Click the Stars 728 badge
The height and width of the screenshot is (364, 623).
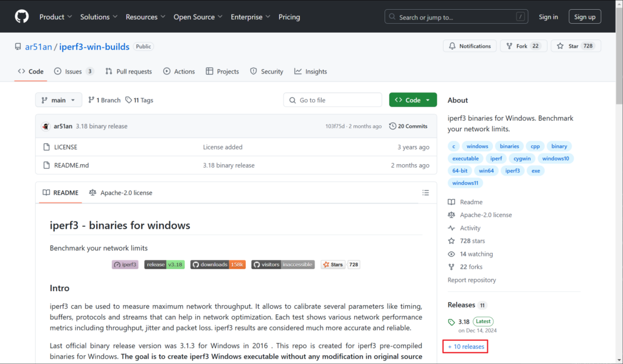(x=340, y=264)
